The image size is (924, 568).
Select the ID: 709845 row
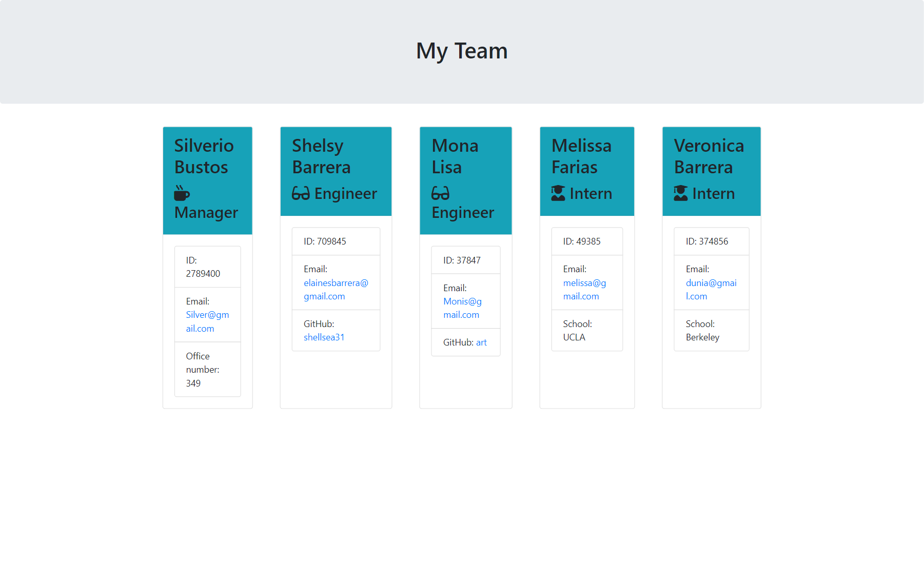pos(336,241)
